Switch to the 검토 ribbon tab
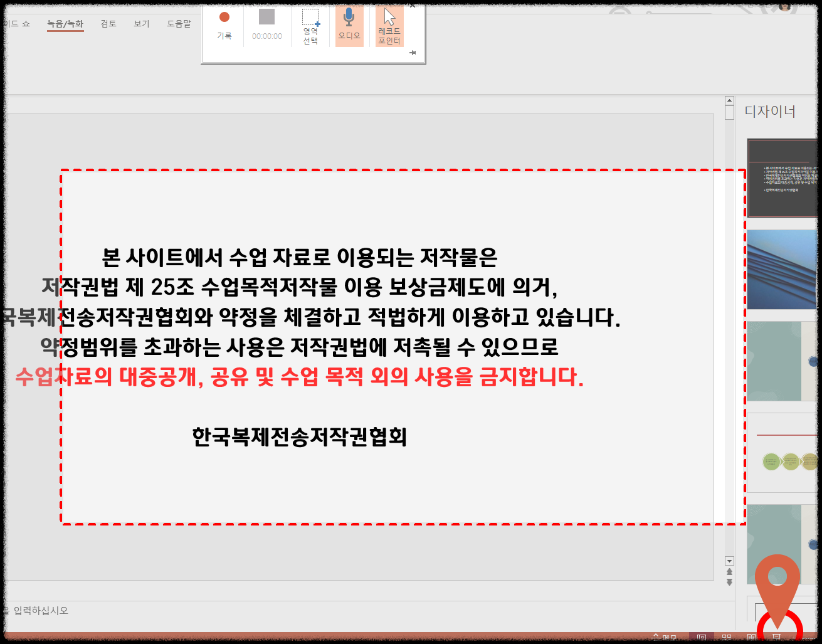 tap(108, 23)
